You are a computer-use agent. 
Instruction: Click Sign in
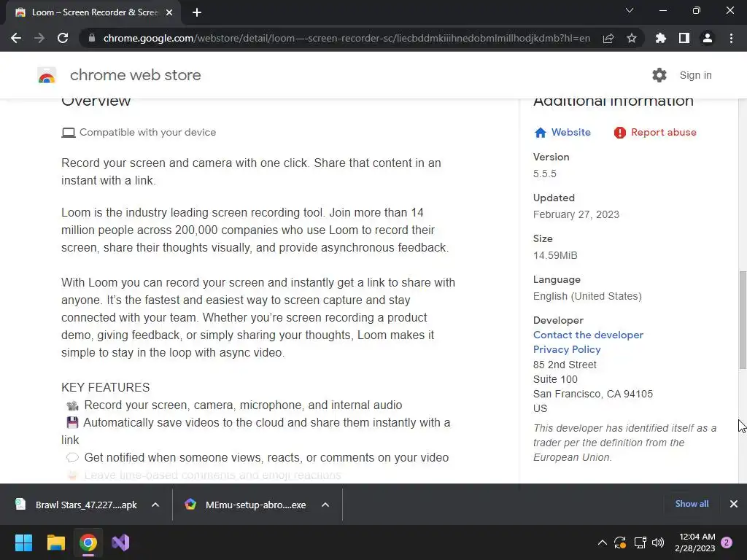click(x=695, y=75)
